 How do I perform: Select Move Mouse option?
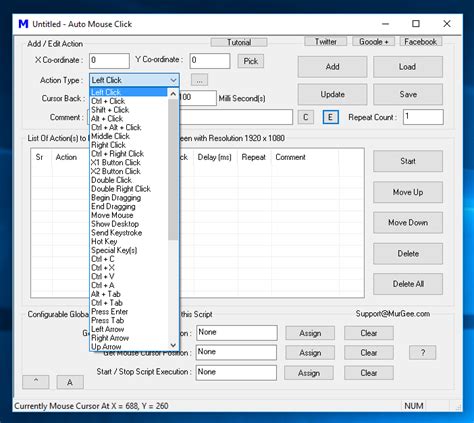pyautogui.click(x=129, y=215)
